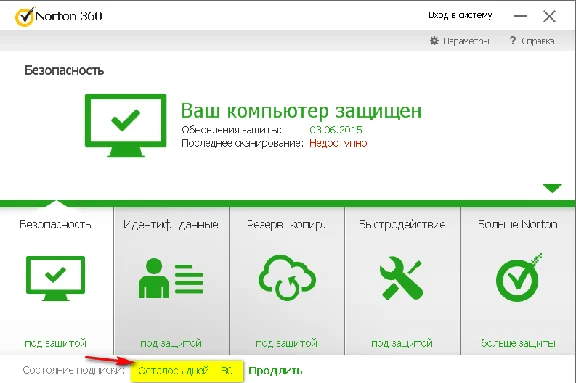Screen dimensions: 576x383
Task: Close the Norton 360 window
Action: tap(549, 16)
